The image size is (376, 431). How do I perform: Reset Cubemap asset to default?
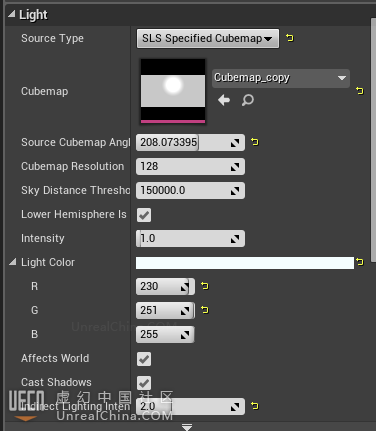[x=359, y=91]
